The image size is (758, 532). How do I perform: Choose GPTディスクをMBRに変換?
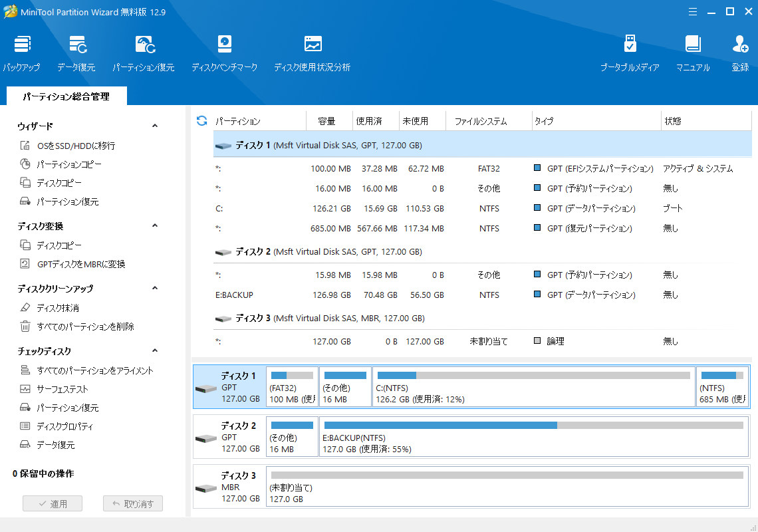click(x=72, y=264)
